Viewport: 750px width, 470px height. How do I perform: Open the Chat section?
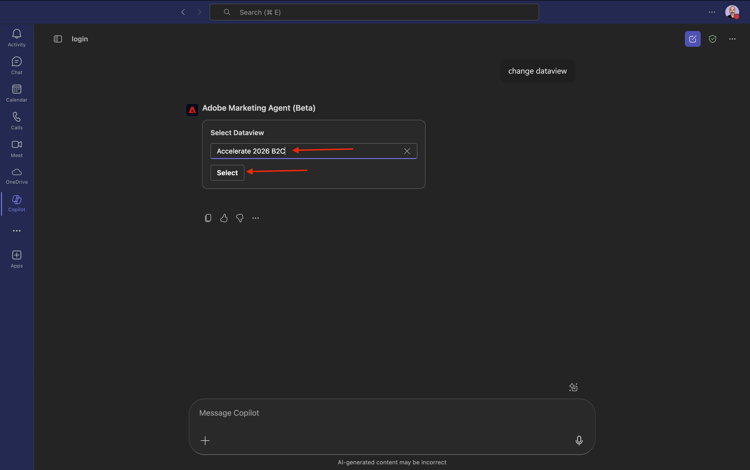pyautogui.click(x=17, y=65)
